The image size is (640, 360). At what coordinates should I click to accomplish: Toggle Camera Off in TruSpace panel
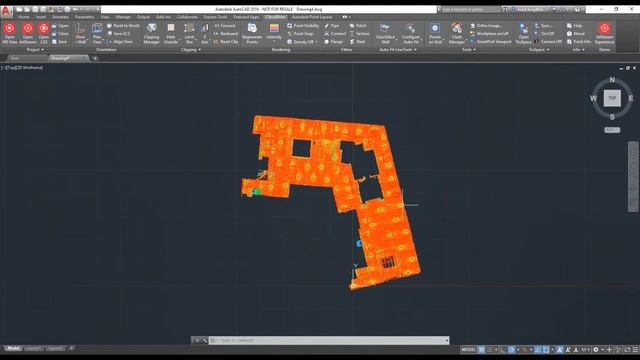tap(548, 42)
